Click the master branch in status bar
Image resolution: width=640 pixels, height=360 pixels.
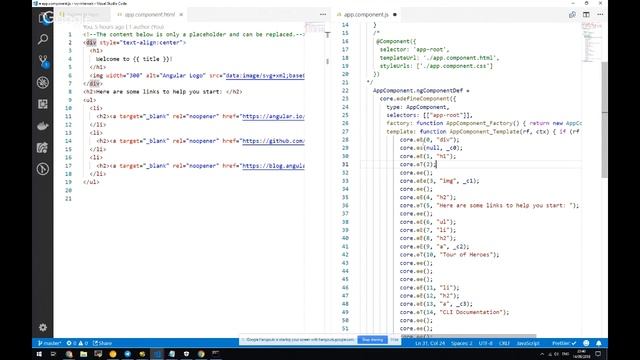coord(49,343)
